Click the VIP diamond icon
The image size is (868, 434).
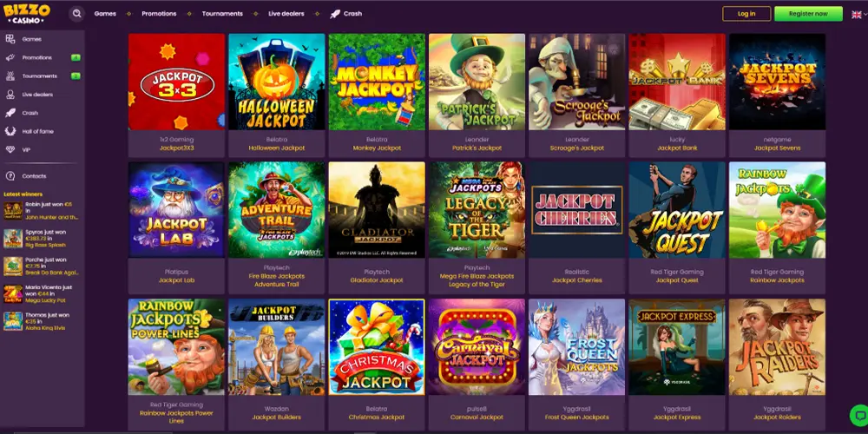pyautogui.click(x=10, y=150)
